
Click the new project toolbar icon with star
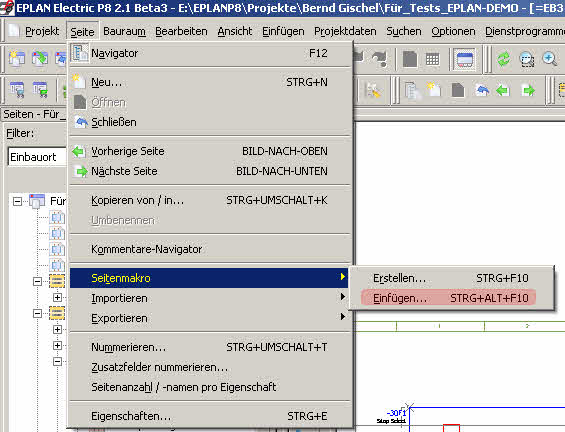click(17, 58)
